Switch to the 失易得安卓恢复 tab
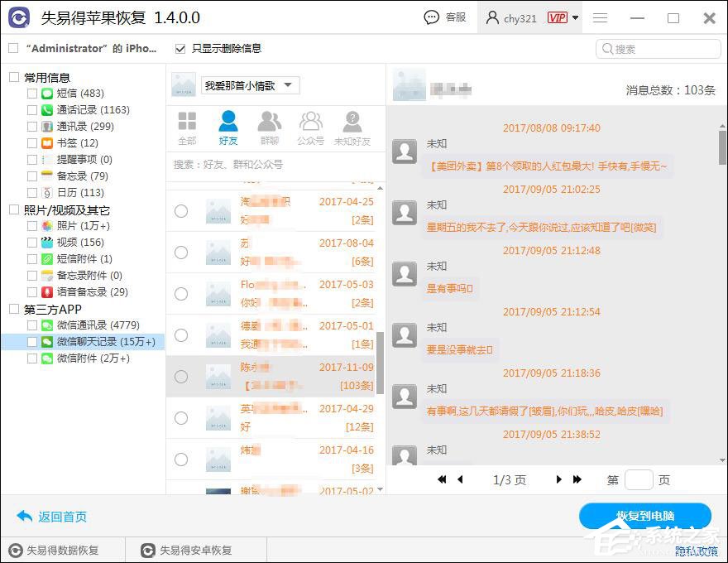The width and height of the screenshot is (728, 563). point(195,549)
